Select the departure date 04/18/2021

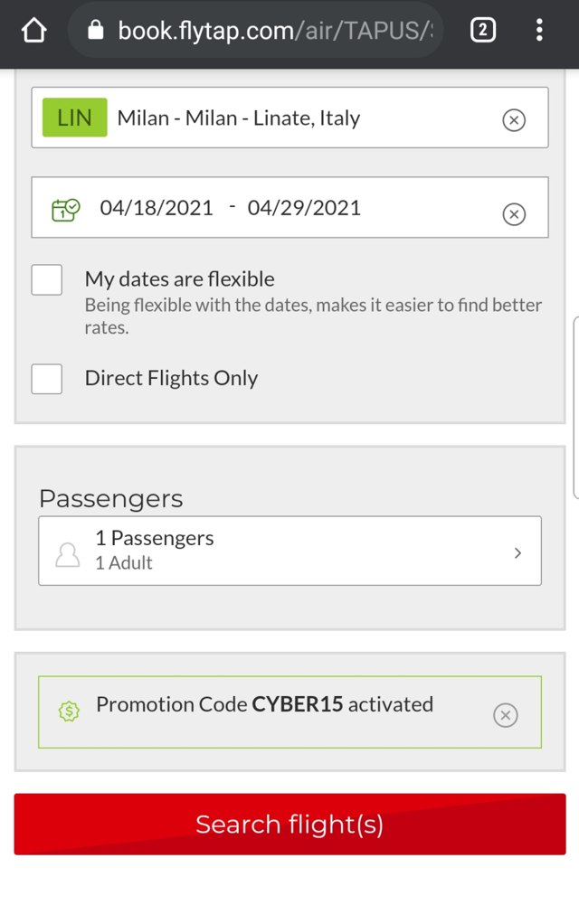pyautogui.click(x=157, y=208)
